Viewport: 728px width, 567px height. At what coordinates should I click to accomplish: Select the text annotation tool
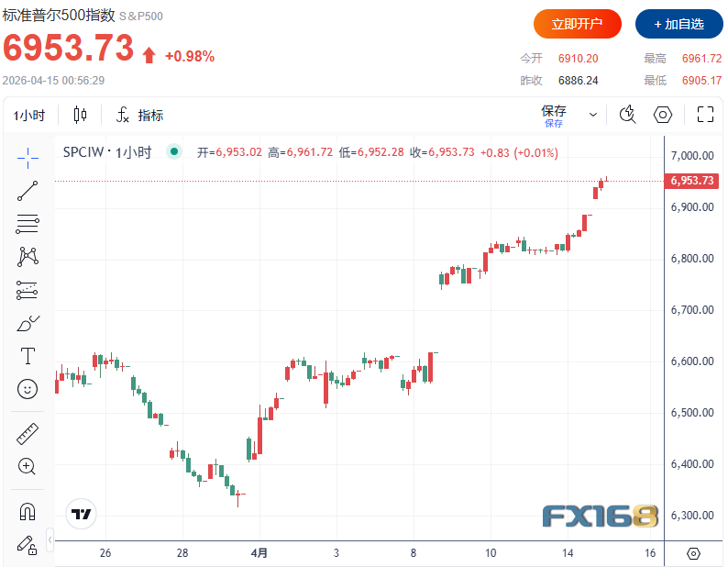tap(28, 356)
